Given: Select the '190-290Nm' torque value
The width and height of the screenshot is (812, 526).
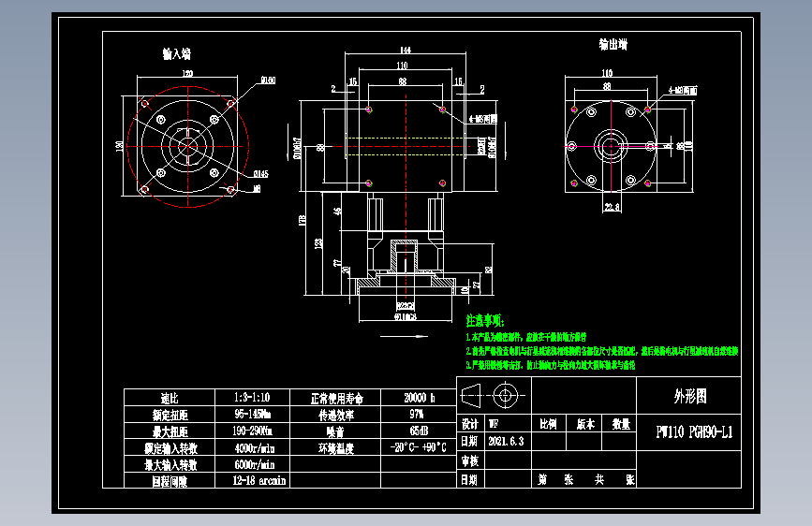Looking at the screenshot, I should coord(252,431).
